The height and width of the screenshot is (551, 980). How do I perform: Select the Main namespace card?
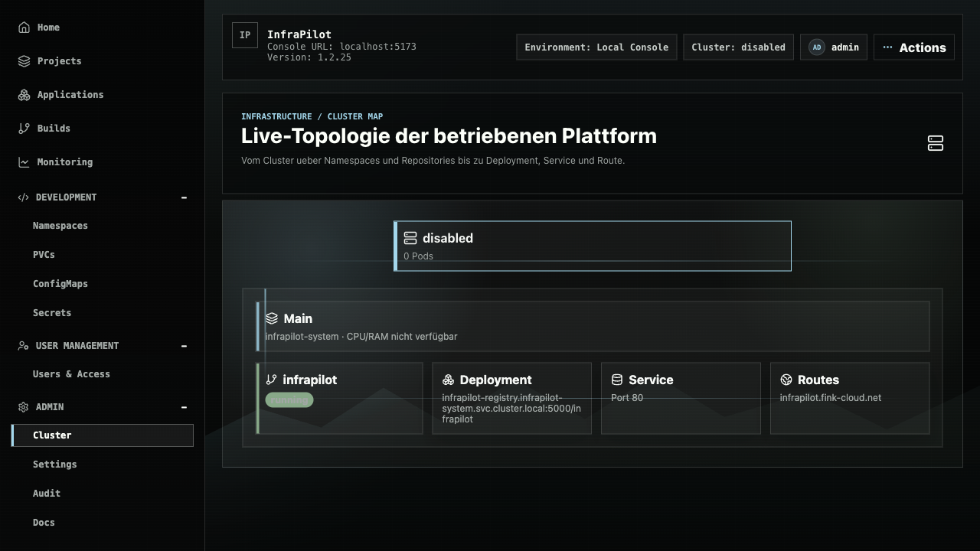pos(593,326)
